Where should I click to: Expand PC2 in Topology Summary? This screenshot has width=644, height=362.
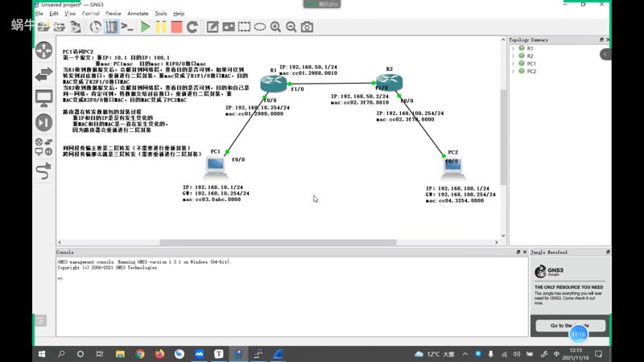[x=513, y=71]
